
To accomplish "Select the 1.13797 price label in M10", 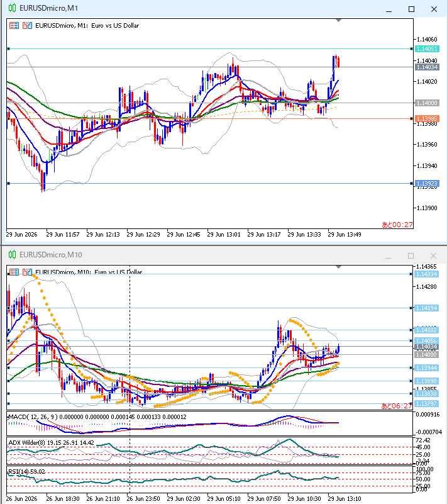I will coord(427,404).
